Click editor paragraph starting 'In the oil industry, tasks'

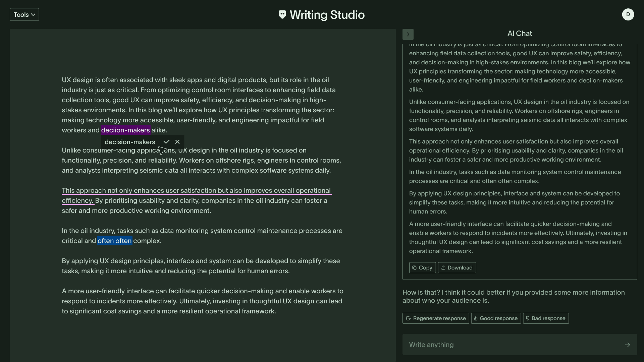[x=202, y=236]
